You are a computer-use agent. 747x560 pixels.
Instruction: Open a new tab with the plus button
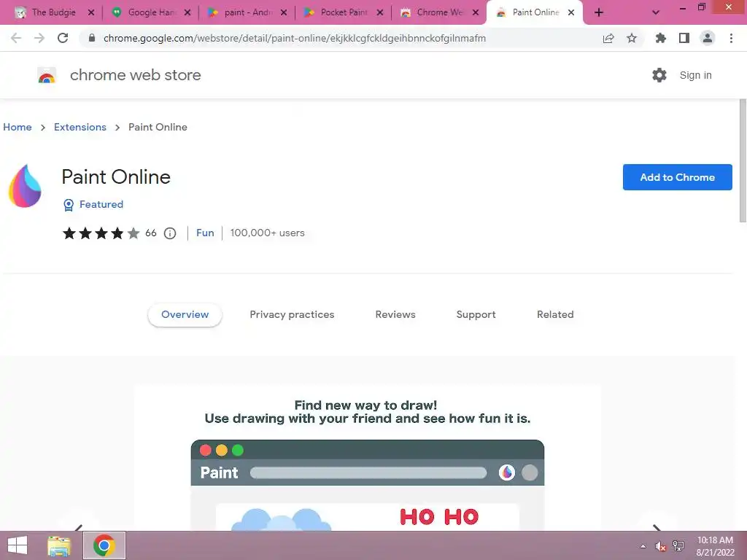[x=599, y=12]
